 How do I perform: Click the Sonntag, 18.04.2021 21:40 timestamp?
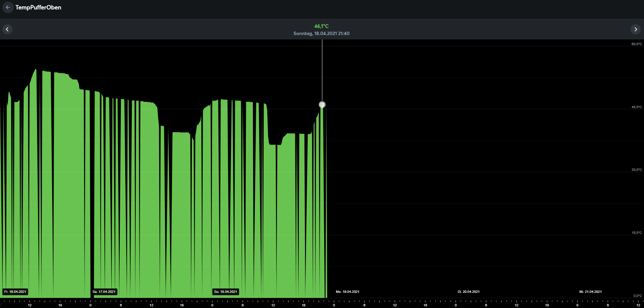tap(321, 33)
